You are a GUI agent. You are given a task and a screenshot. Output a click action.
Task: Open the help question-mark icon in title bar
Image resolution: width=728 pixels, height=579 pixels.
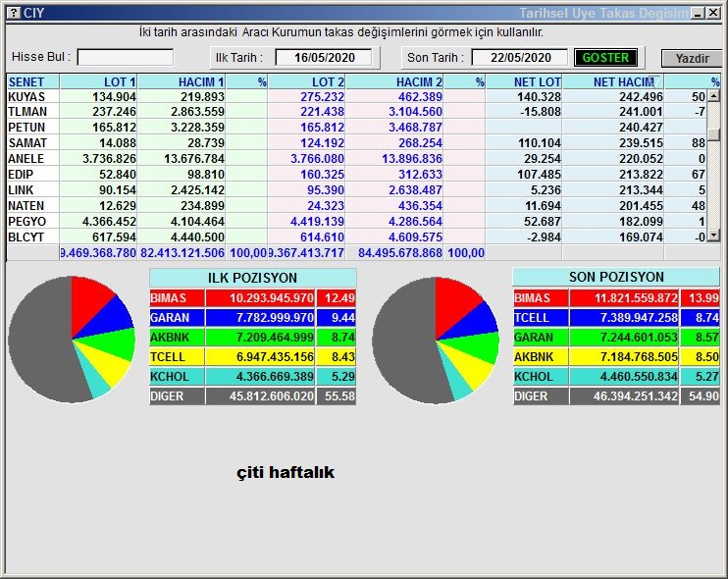15,13
